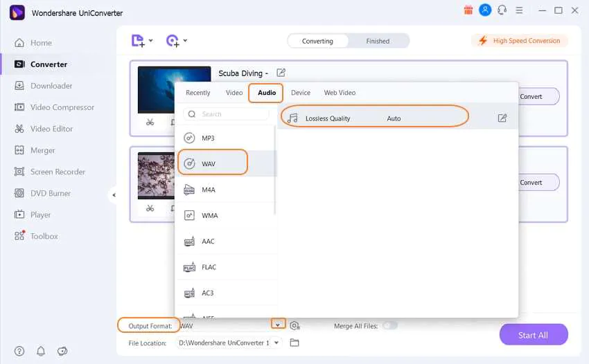Open the Downloader section
Screen dimensions: 589x364
43,86
